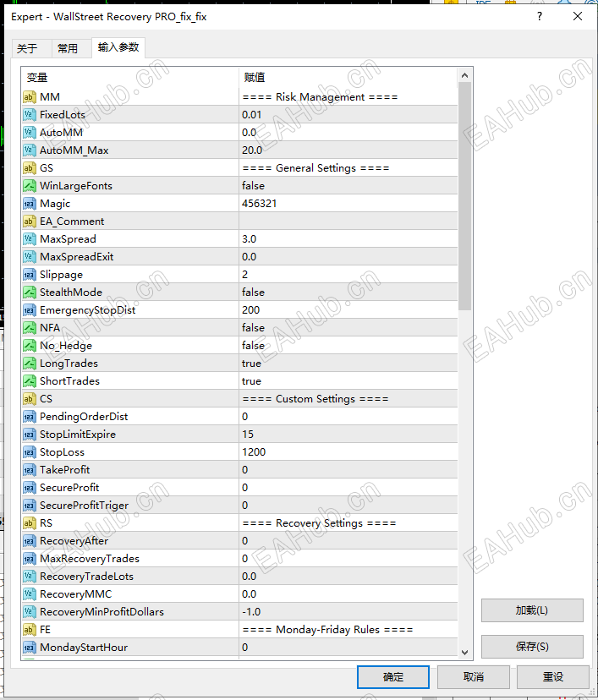Image resolution: width=598 pixels, height=700 pixels.
Task: Click the integer icon beside Magic
Action: [29, 204]
